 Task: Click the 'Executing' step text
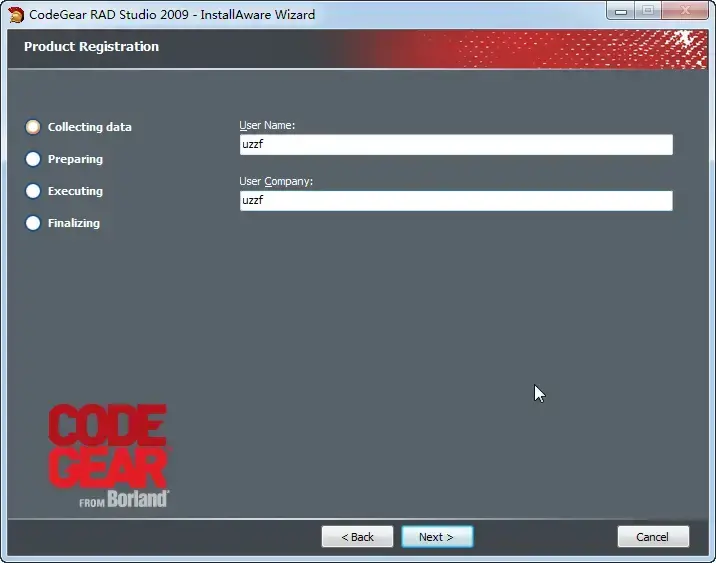[75, 191]
